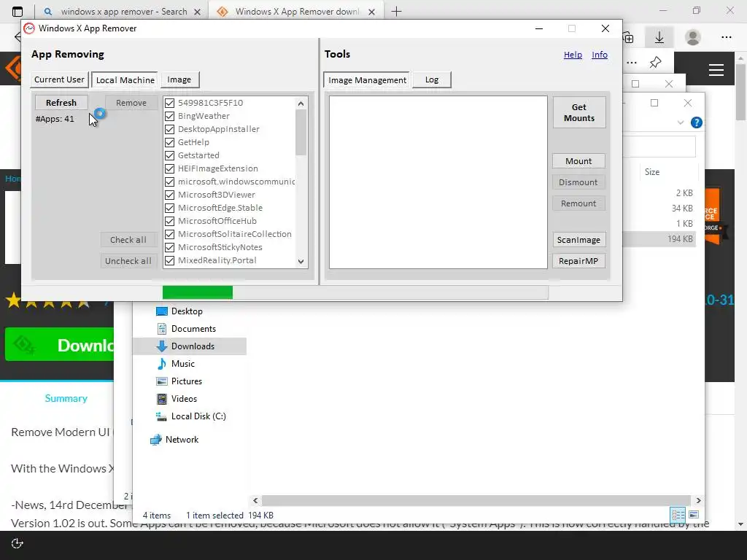Click File Explorer horizontal scrollbar right arrow
747x560 pixels.
698,500
